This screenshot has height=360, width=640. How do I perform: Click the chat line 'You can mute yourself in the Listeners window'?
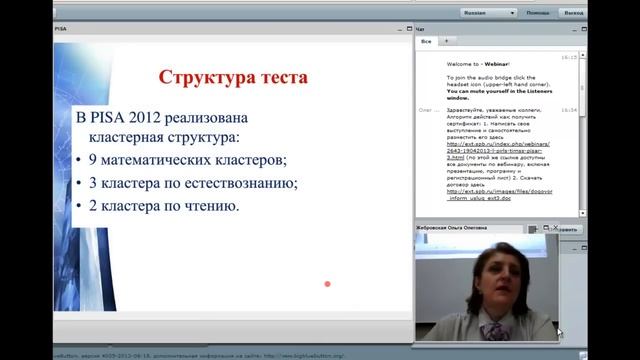tap(499, 95)
